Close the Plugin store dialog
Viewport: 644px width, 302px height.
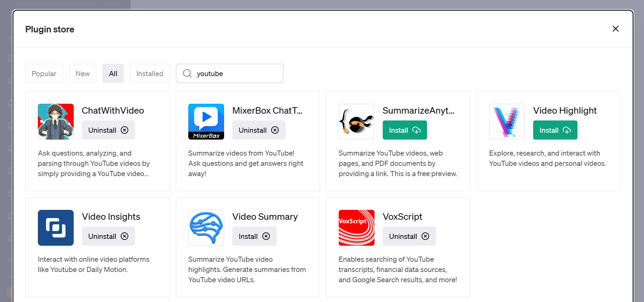point(615,29)
